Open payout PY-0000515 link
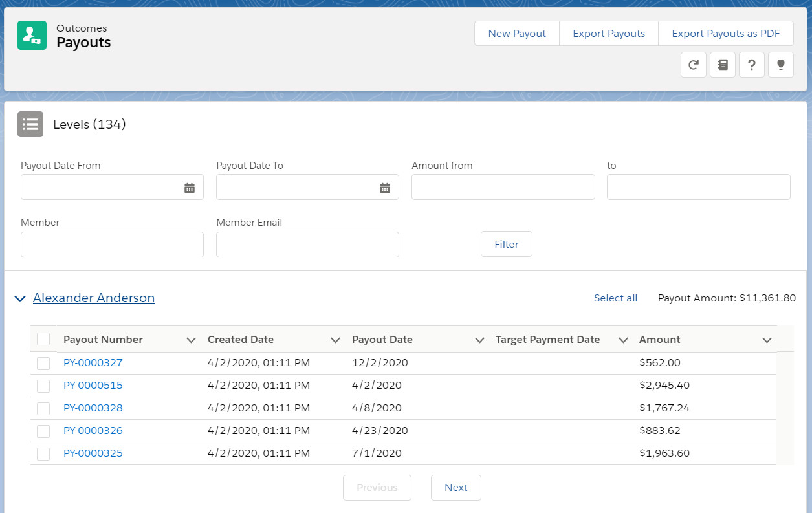 click(x=93, y=386)
